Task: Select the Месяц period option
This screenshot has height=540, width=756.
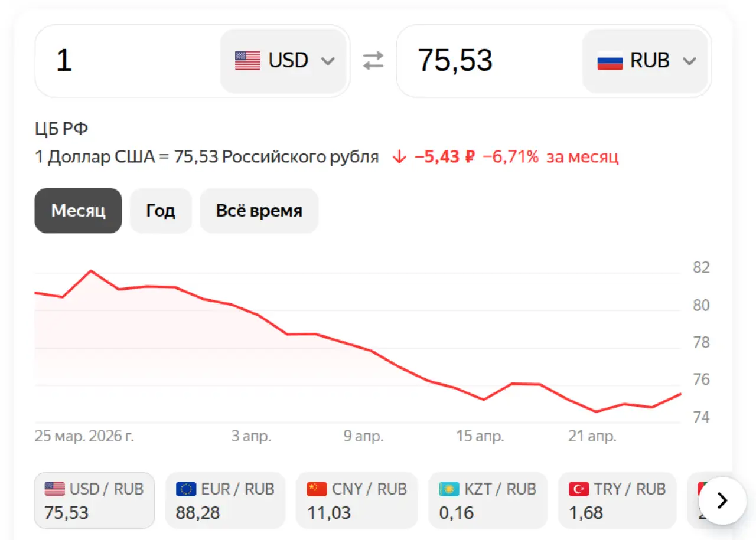Action: point(78,210)
